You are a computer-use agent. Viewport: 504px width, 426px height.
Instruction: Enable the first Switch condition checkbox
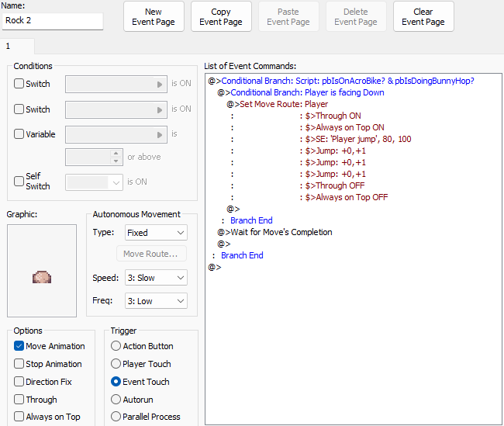tap(19, 84)
